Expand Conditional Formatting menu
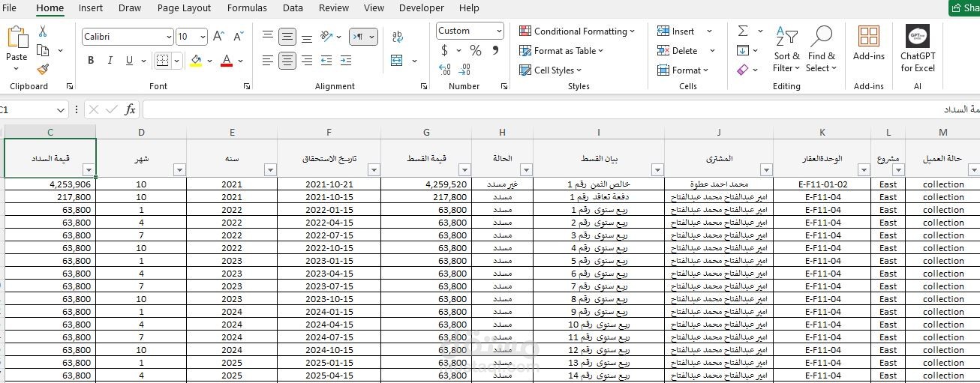980x383 pixels. coord(576,31)
